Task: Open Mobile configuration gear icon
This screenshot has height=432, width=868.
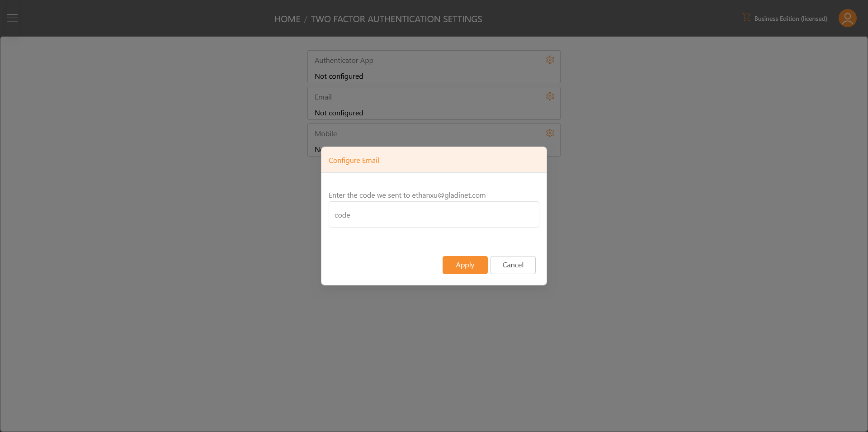Action: click(x=550, y=133)
